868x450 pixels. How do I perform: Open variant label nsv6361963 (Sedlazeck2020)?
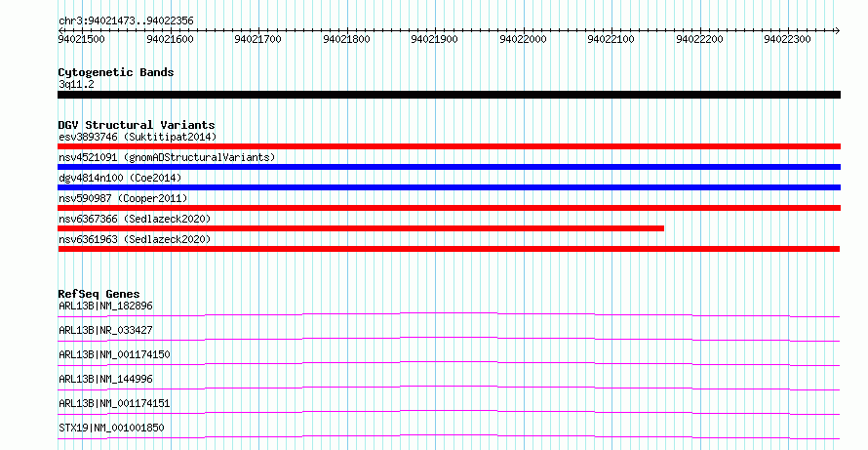(135, 239)
